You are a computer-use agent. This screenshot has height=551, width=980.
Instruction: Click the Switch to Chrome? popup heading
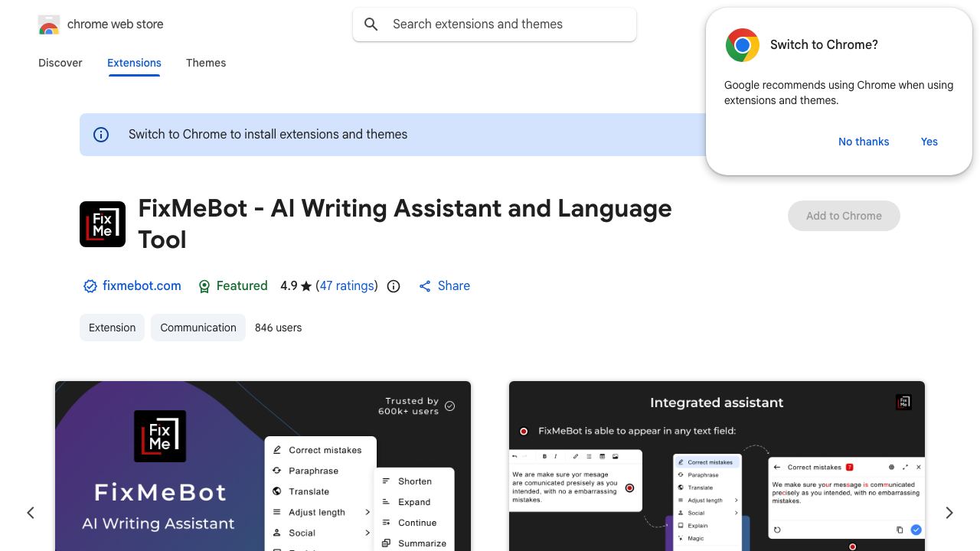pos(824,45)
